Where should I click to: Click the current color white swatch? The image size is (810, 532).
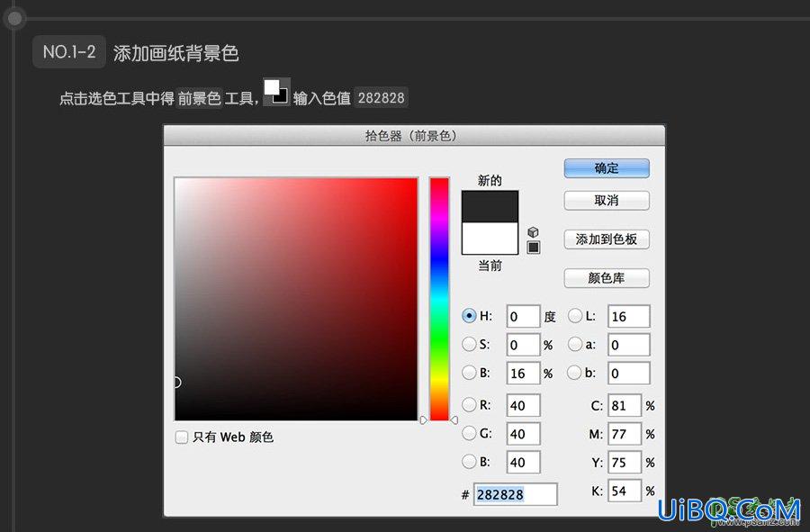[x=490, y=239]
